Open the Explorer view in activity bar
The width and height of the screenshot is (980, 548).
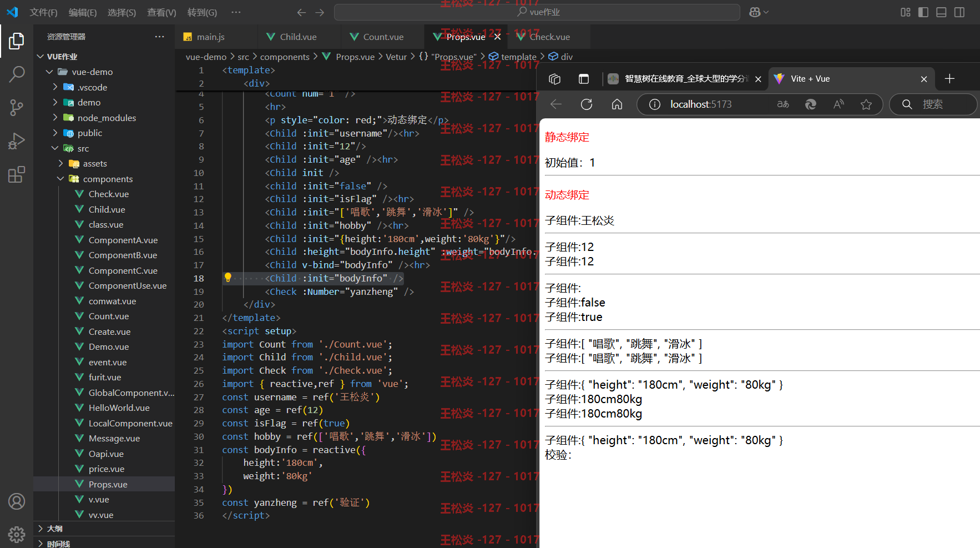coord(17,41)
